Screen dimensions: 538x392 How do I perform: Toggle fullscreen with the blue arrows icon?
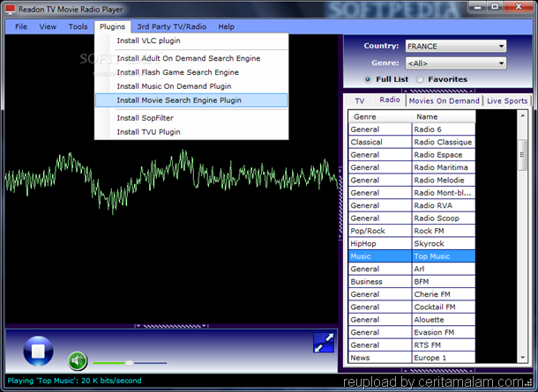(x=324, y=343)
